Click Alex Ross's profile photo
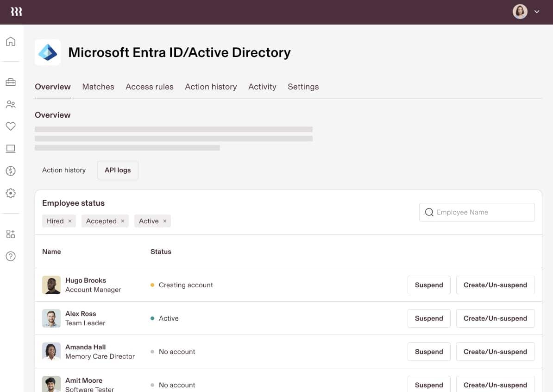Screen dimensions: 553x392 pyautogui.click(x=51, y=318)
